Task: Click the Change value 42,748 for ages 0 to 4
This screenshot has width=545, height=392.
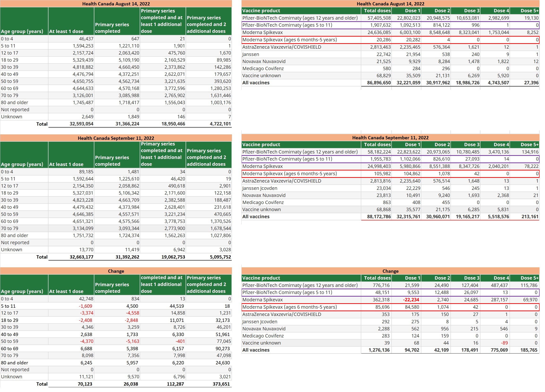Action: coord(71,299)
